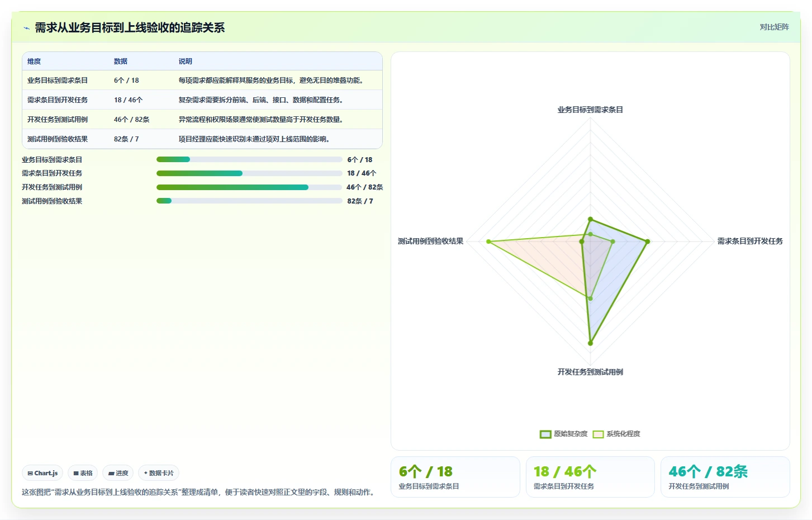This screenshot has height=520, width=812.
Task: Select table cell 测试用例到验收结果
Action: [x=58, y=139]
